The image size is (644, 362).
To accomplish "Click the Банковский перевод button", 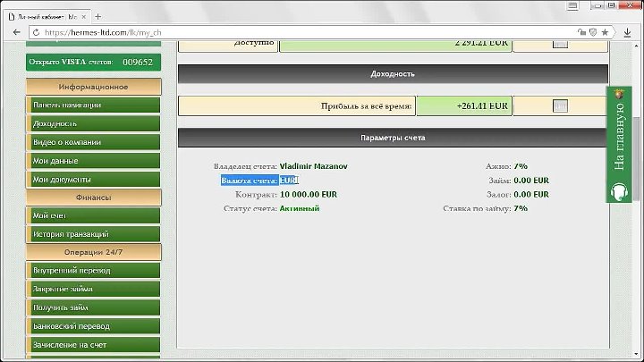I will coord(94,326).
